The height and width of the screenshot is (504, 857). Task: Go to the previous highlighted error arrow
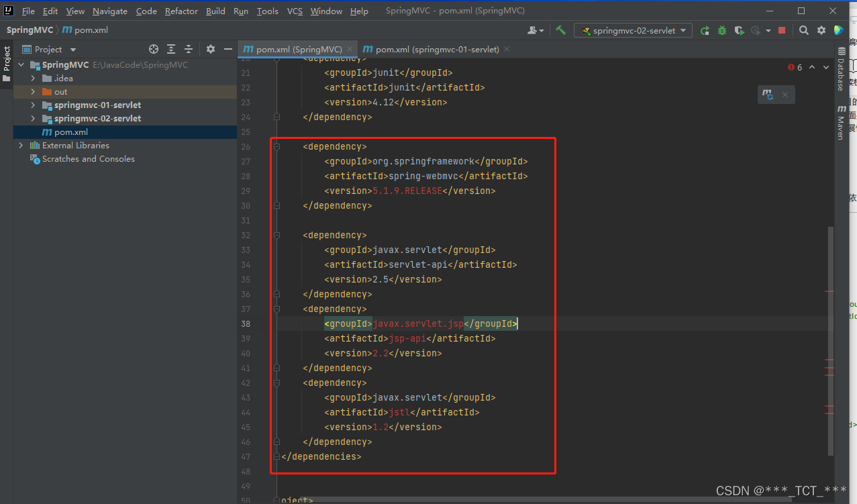point(812,67)
